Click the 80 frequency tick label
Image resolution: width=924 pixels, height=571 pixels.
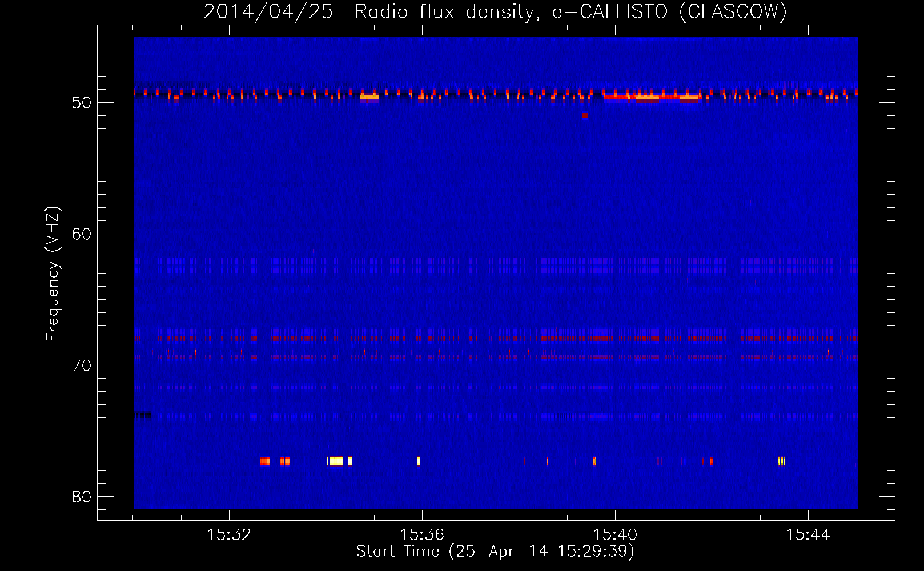82,497
